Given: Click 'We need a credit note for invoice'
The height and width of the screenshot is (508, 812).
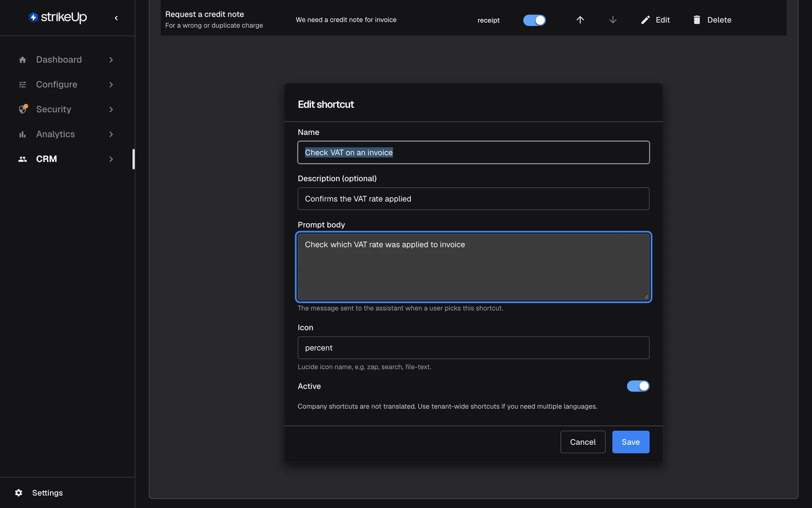Looking at the screenshot, I should (x=346, y=20).
